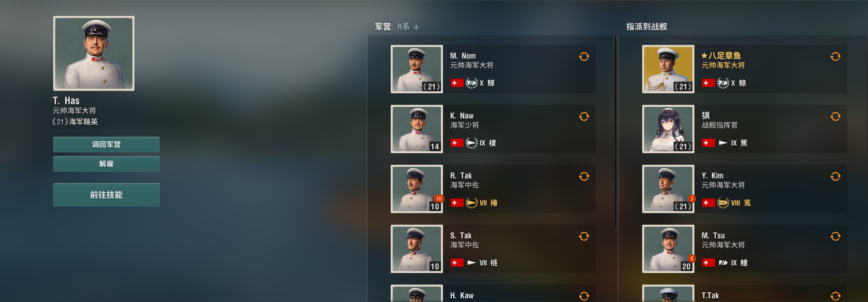Click the swap icon for M. Nom
The height and width of the screenshot is (302, 868).
(584, 57)
